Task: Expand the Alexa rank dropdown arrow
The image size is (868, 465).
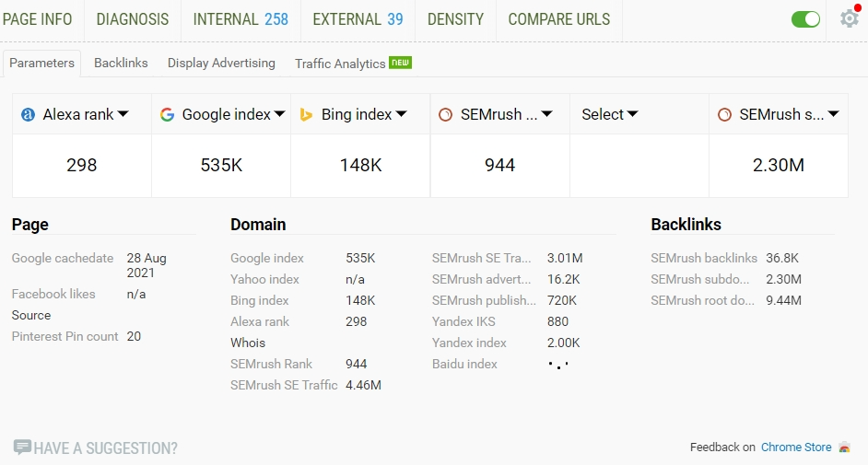Action: pos(123,114)
